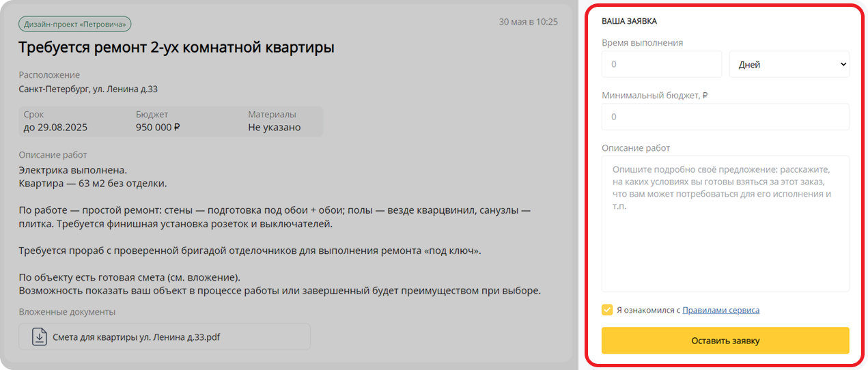Click the Дизайн-проект «Петровича» tag
This screenshot has height=370, width=868.
pyautogui.click(x=75, y=24)
